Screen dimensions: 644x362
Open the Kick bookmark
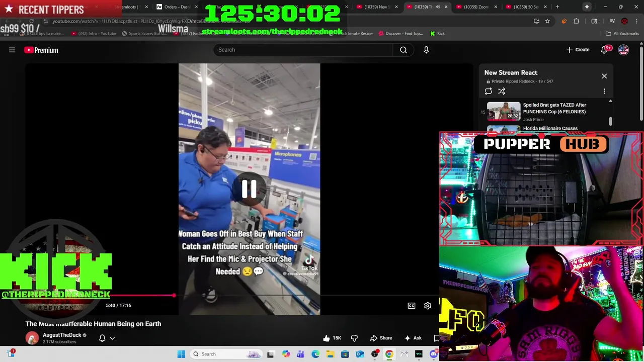[437, 33]
